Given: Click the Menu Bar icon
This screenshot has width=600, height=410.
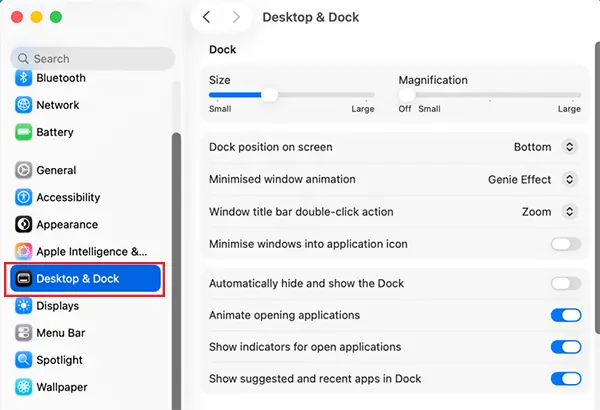Looking at the screenshot, I should click(x=23, y=333).
